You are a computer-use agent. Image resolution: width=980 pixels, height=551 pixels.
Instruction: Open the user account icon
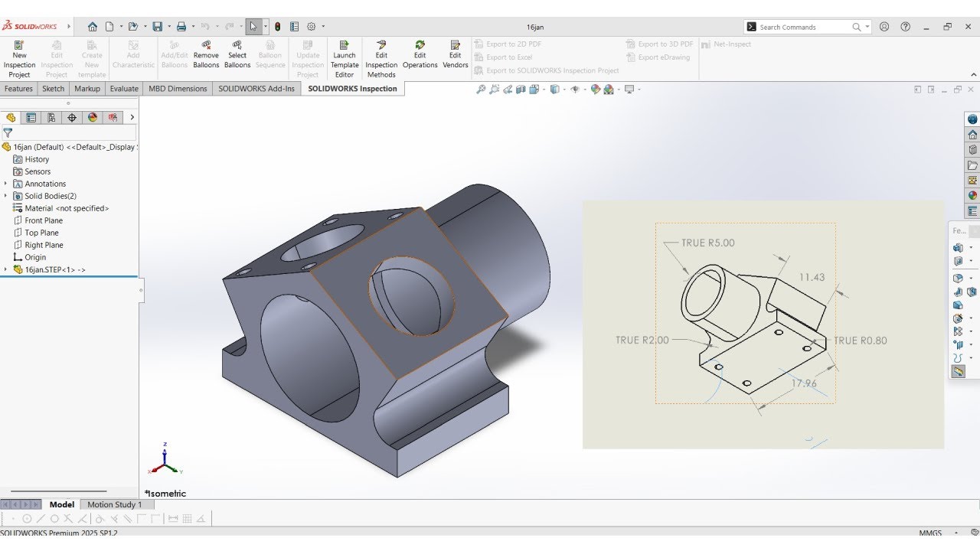click(x=884, y=27)
